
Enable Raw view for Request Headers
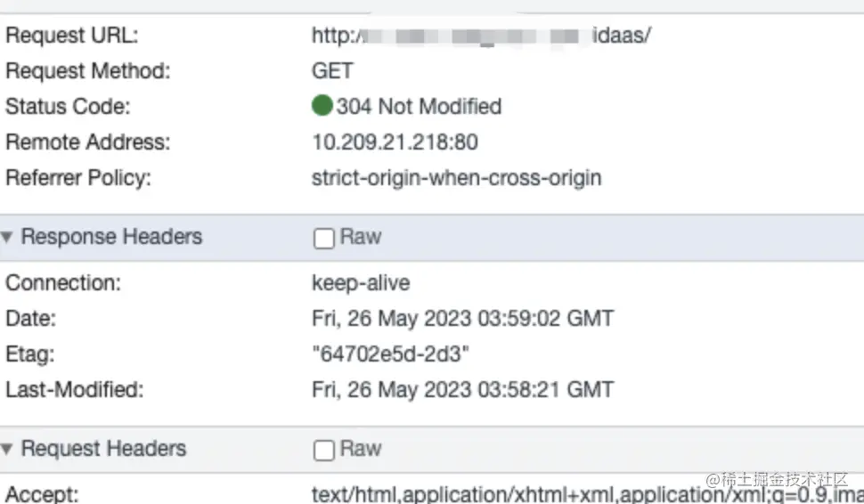point(324,450)
